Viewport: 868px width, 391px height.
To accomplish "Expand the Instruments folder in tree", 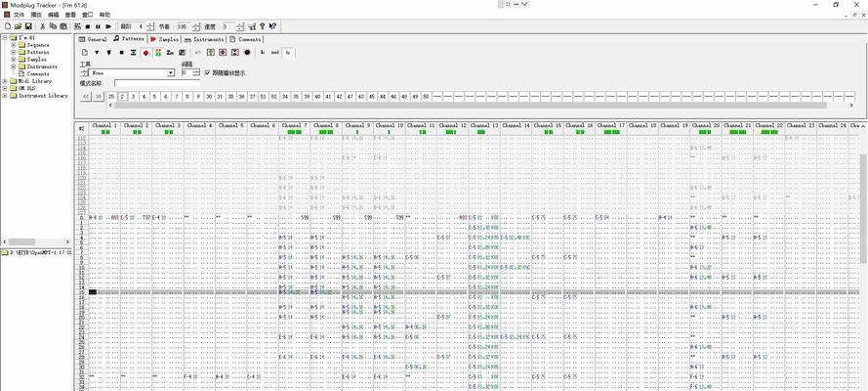I will (14, 66).
